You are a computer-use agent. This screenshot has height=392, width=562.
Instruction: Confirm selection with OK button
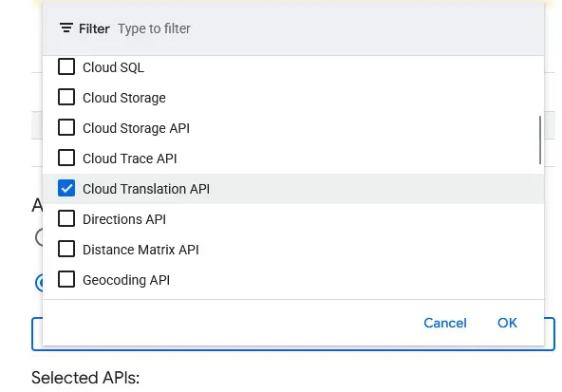pyautogui.click(x=507, y=323)
